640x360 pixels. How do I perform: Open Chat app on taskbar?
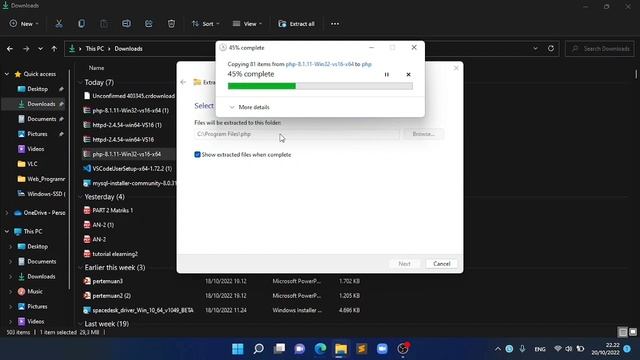pos(300,349)
